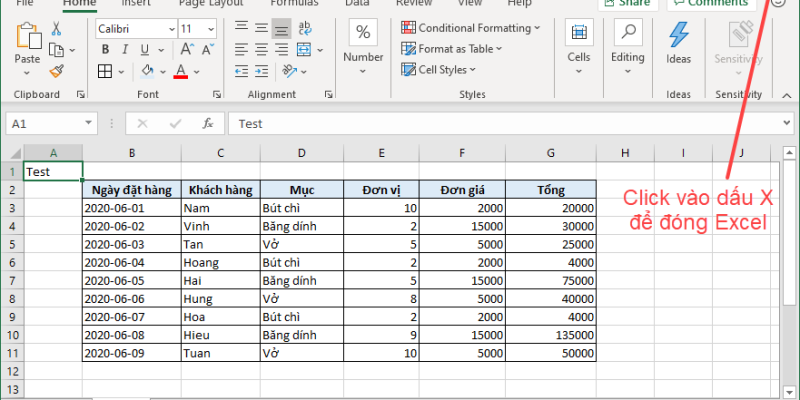The image size is (800, 400).
Task: Click the Cut scissors icon
Action: coord(56,29)
